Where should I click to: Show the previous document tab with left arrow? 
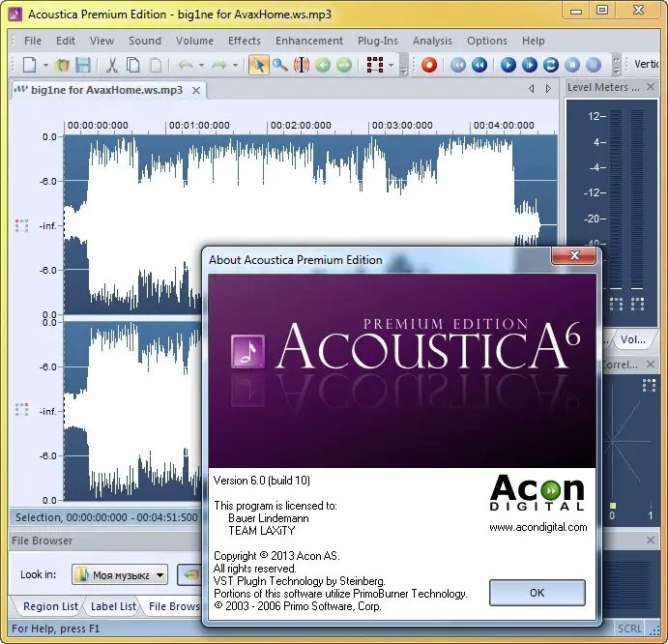[x=532, y=89]
